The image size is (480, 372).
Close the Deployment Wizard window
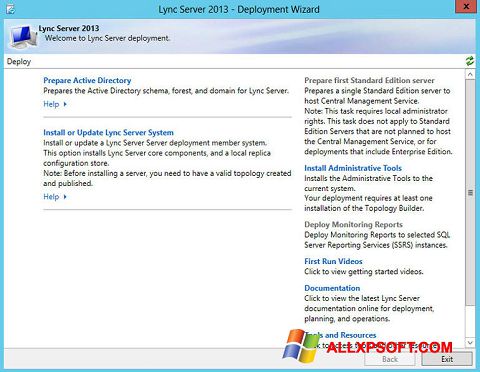(466, 6)
